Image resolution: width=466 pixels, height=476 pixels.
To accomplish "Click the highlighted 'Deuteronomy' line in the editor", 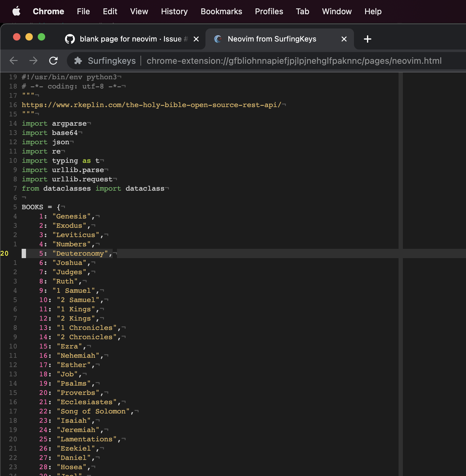I will pyautogui.click(x=81, y=253).
